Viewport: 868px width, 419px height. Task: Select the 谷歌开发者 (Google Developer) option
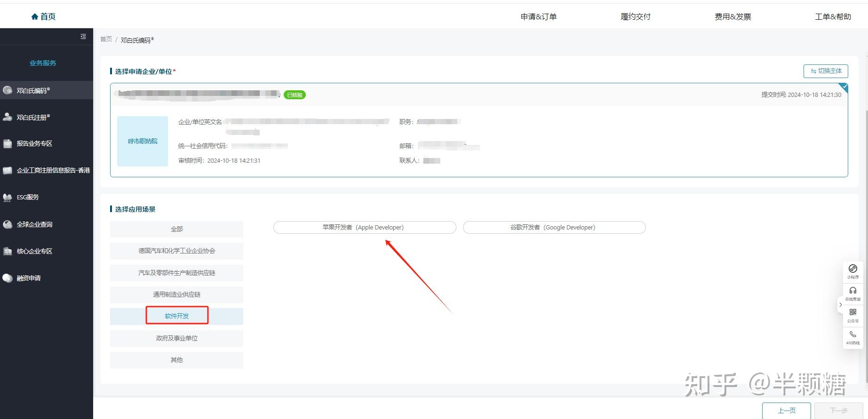click(x=554, y=228)
